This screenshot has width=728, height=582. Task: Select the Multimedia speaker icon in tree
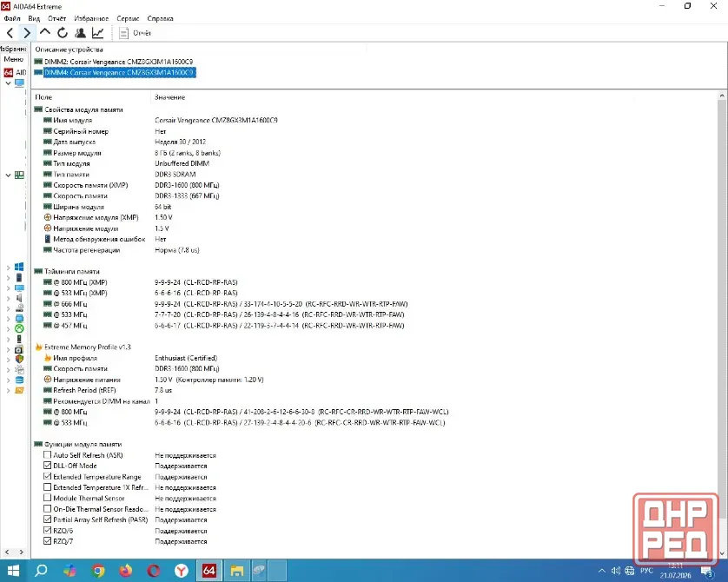point(19,298)
